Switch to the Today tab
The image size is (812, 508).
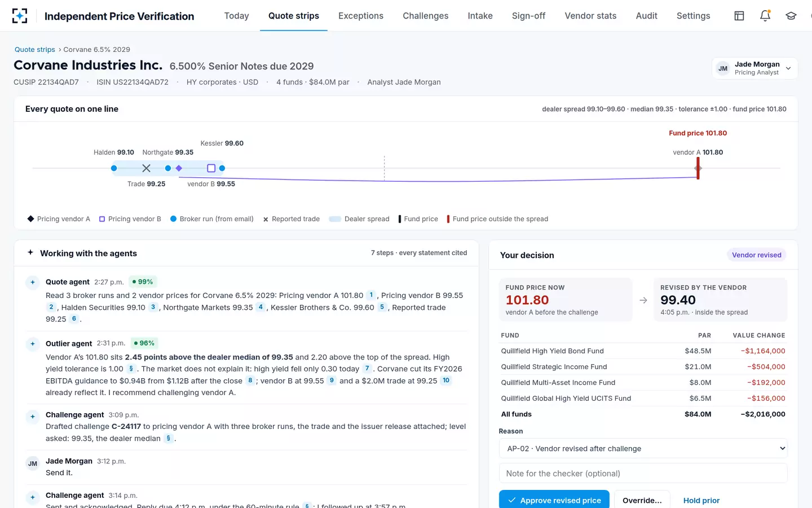coord(236,16)
